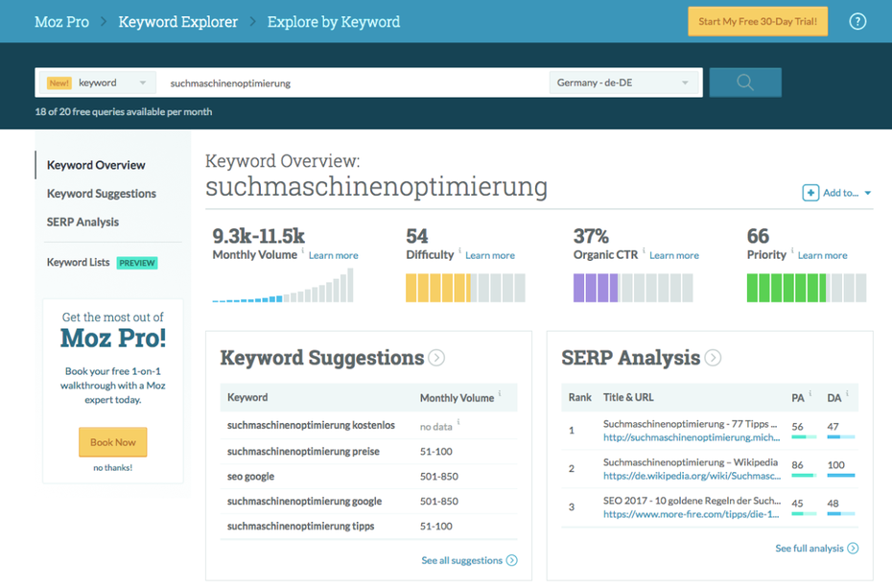Open the keyword search type dropdown
The width and height of the screenshot is (892, 588).
tap(112, 83)
